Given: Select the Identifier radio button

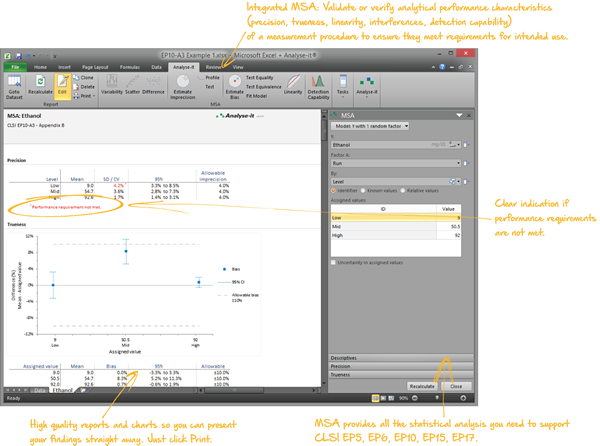Looking at the screenshot, I should [334, 190].
